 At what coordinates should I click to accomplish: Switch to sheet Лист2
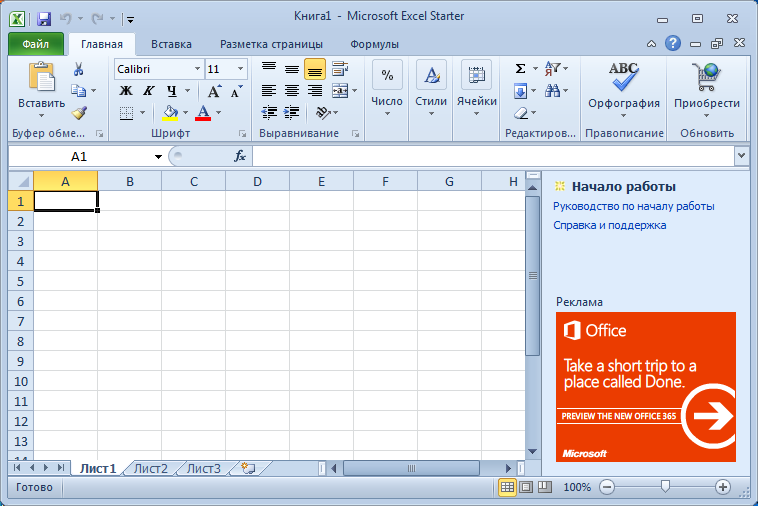(x=150, y=468)
